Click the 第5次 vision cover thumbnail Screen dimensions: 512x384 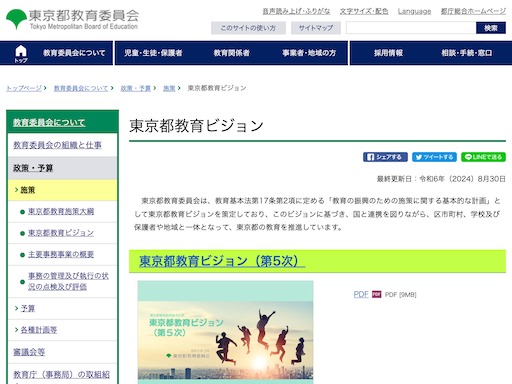click(x=225, y=332)
